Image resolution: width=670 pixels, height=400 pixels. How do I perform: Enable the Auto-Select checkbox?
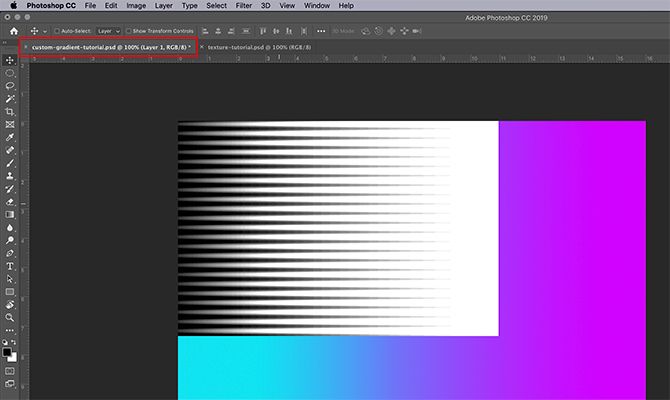pyautogui.click(x=57, y=31)
